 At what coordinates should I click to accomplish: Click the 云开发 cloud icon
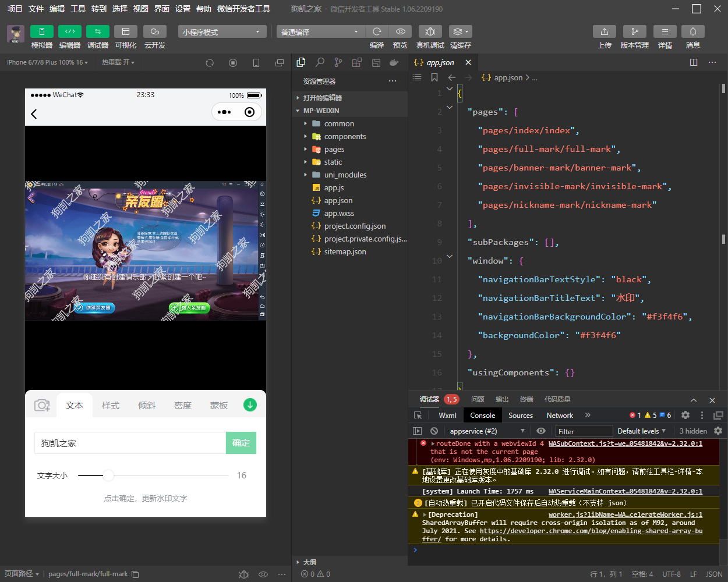pyautogui.click(x=155, y=31)
